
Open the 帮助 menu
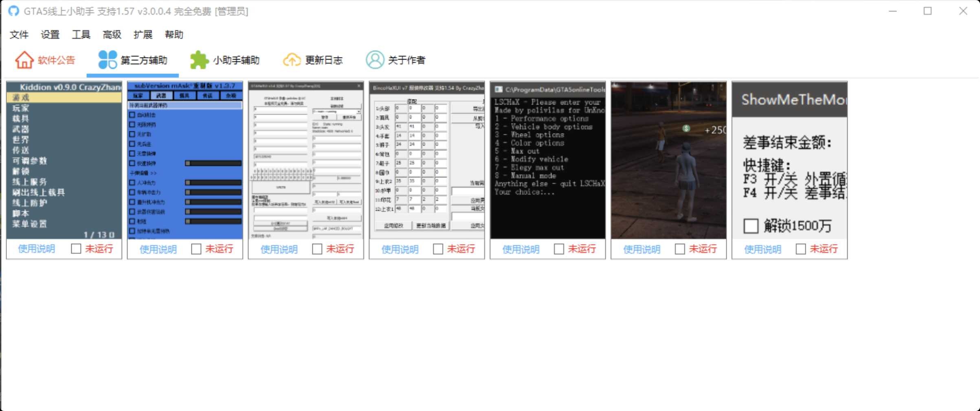pos(174,35)
